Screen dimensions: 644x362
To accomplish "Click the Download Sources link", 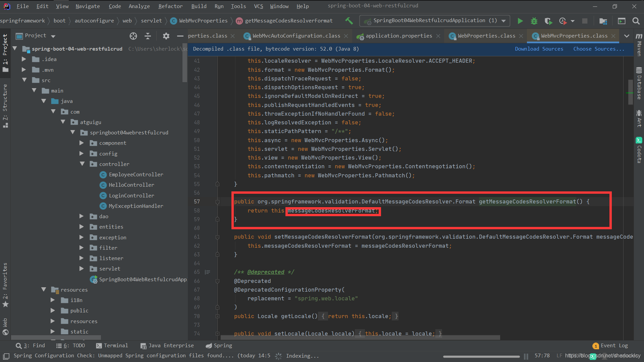I will [539, 49].
